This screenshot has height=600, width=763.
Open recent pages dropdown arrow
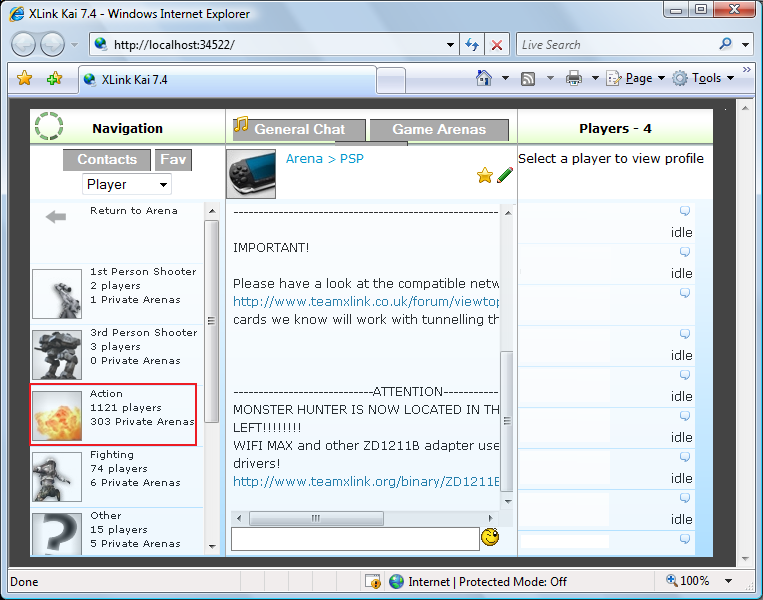point(74,45)
